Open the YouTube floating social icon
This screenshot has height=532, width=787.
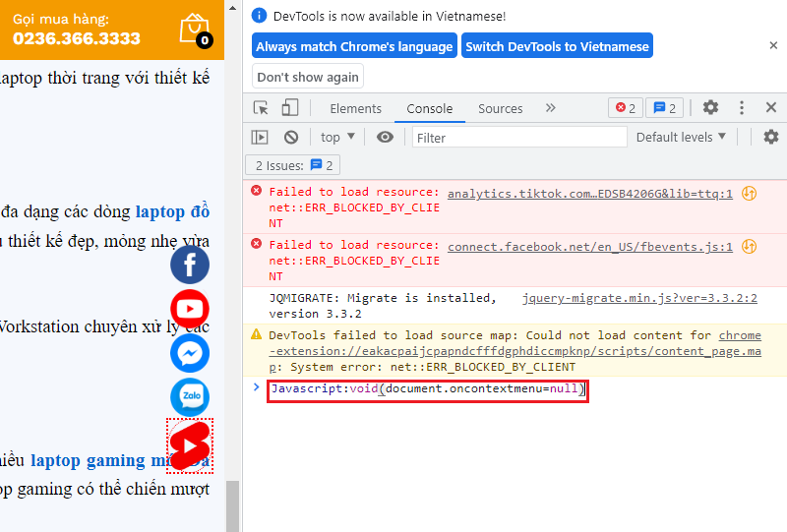pos(190,309)
